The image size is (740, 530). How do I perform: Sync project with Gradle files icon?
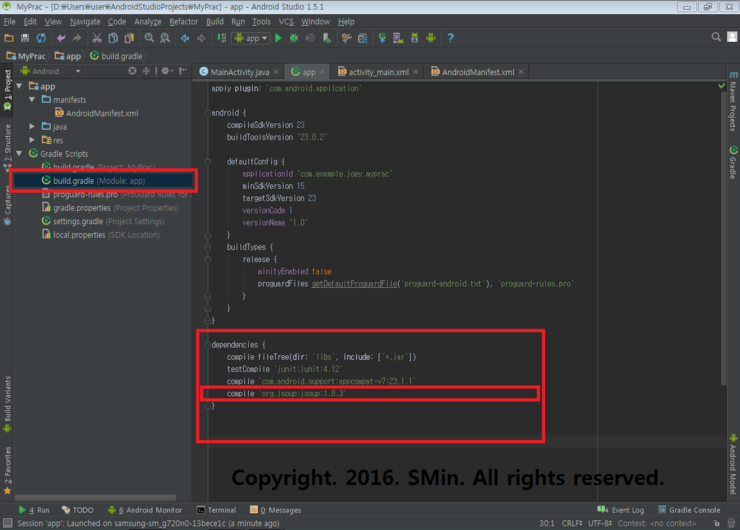coord(382,38)
